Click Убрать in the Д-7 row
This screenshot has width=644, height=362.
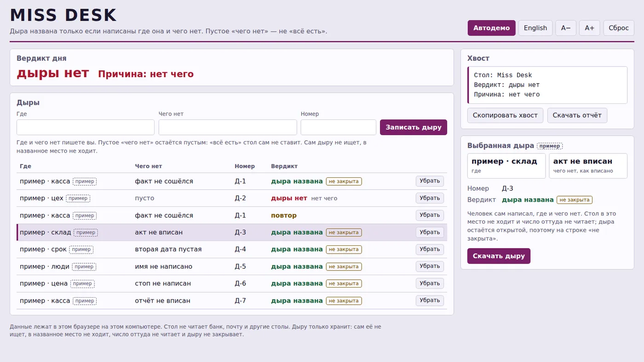click(x=430, y=300)
